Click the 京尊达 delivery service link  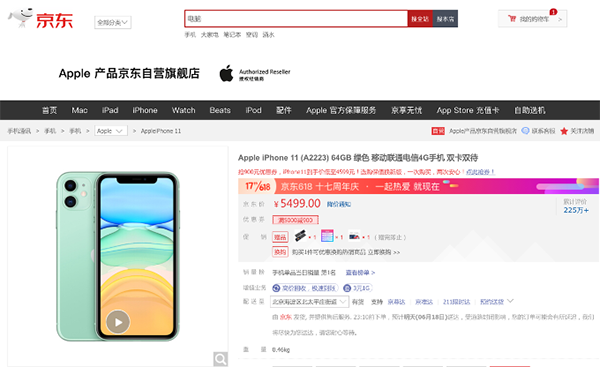tap(396, 302)
